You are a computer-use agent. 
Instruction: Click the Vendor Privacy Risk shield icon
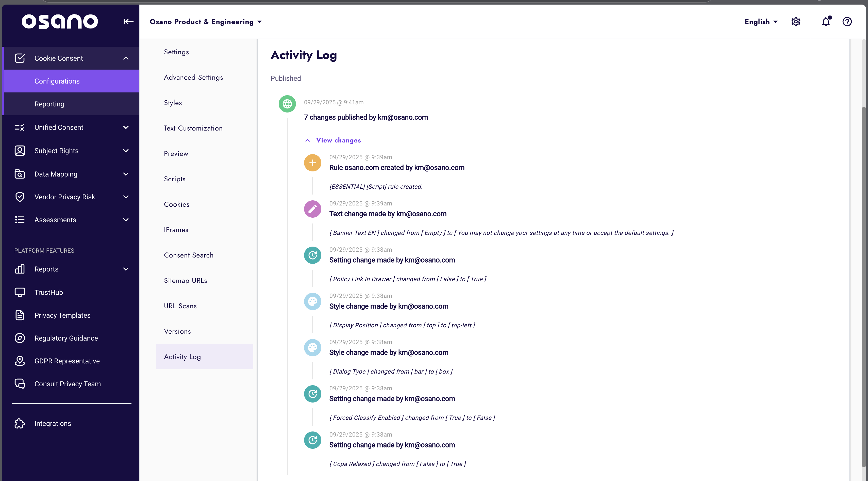click(x=20, y=197)
